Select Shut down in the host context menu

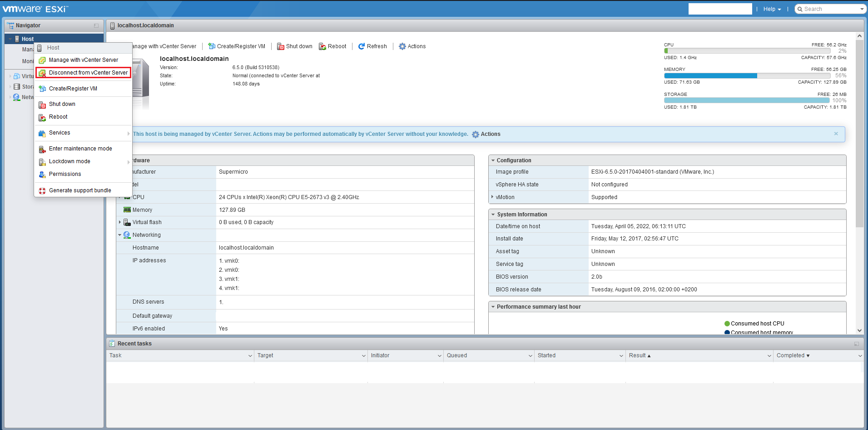point(83,104)
